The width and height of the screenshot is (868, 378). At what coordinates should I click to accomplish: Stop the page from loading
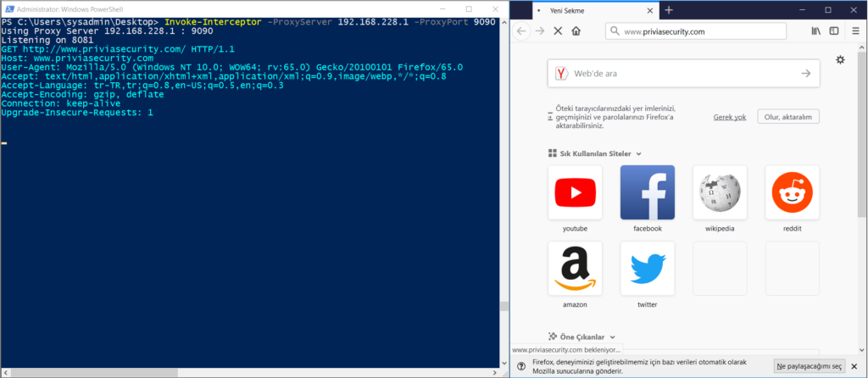[x=558, y=31]
